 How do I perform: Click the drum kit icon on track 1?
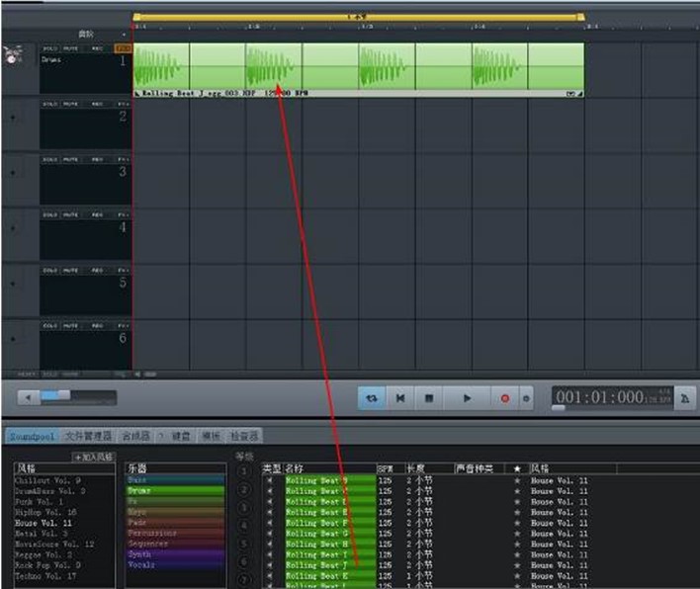point(13,54)
